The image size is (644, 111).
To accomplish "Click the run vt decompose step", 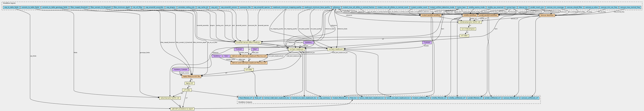I will click(x=468, y=29).
